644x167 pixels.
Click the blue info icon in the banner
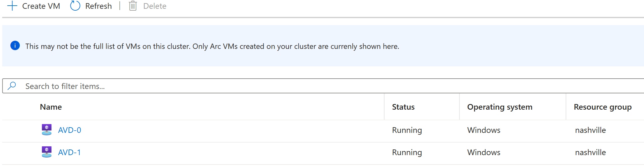[15, 46]
